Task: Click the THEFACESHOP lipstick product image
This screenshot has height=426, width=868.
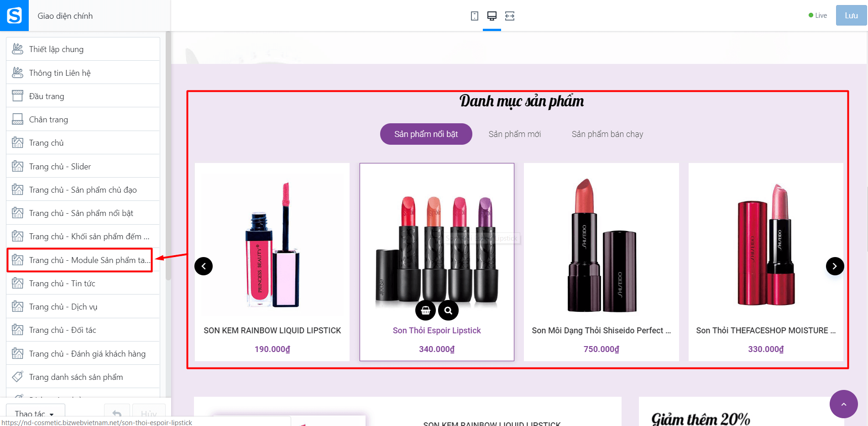Action: (x=766, y=244)
